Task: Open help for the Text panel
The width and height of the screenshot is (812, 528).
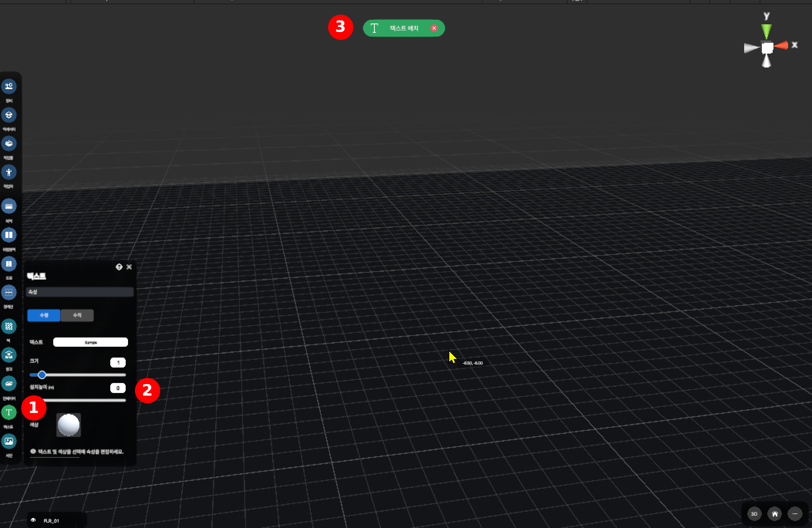Action: (119, 267)
